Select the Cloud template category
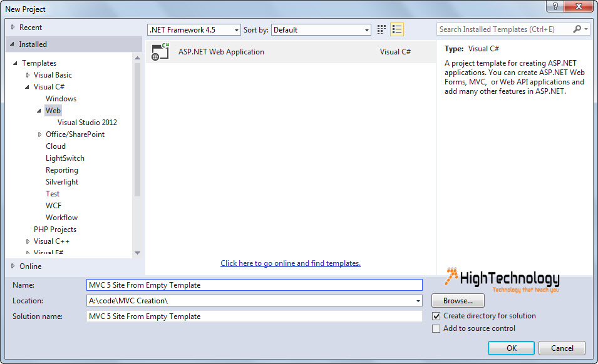 [56, 146]
